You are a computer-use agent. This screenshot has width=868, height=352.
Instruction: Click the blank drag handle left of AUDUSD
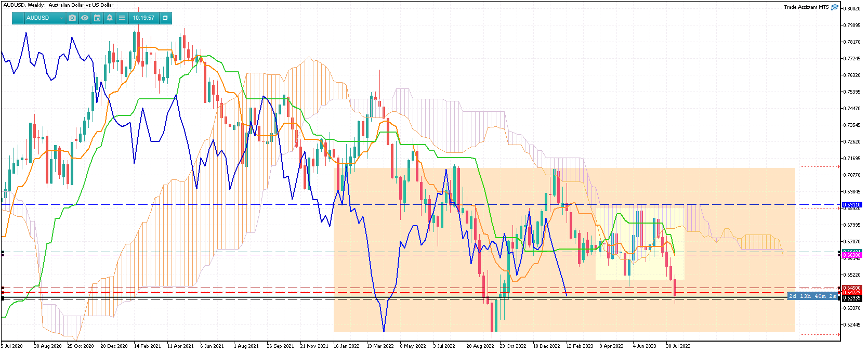click(18, 18)
